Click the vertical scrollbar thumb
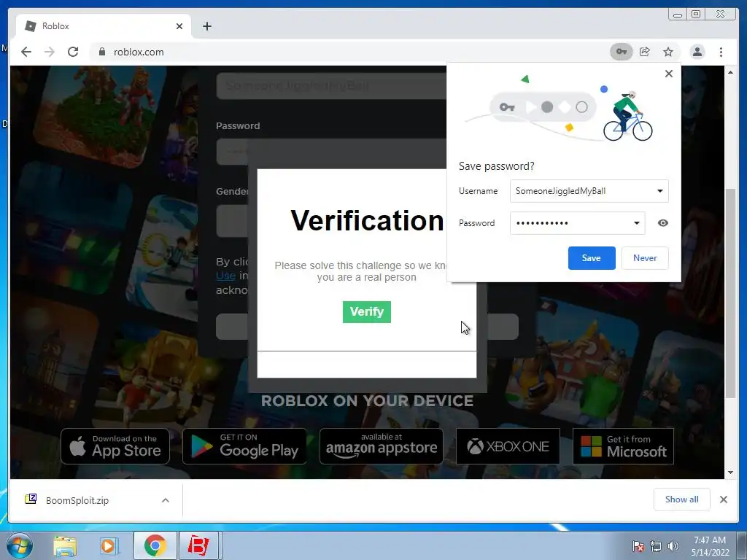The width and height of the screenshot is (747, 560). pyautogui.click(x=730, y=293)
